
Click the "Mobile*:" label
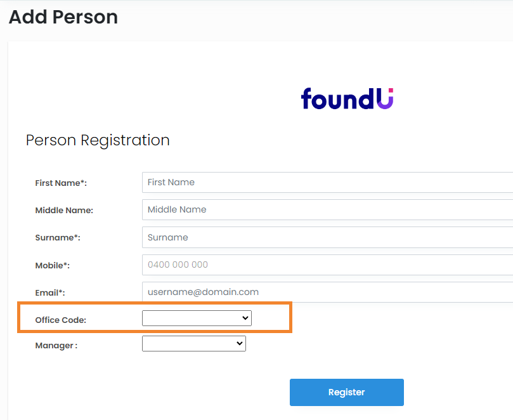[52, 266]
